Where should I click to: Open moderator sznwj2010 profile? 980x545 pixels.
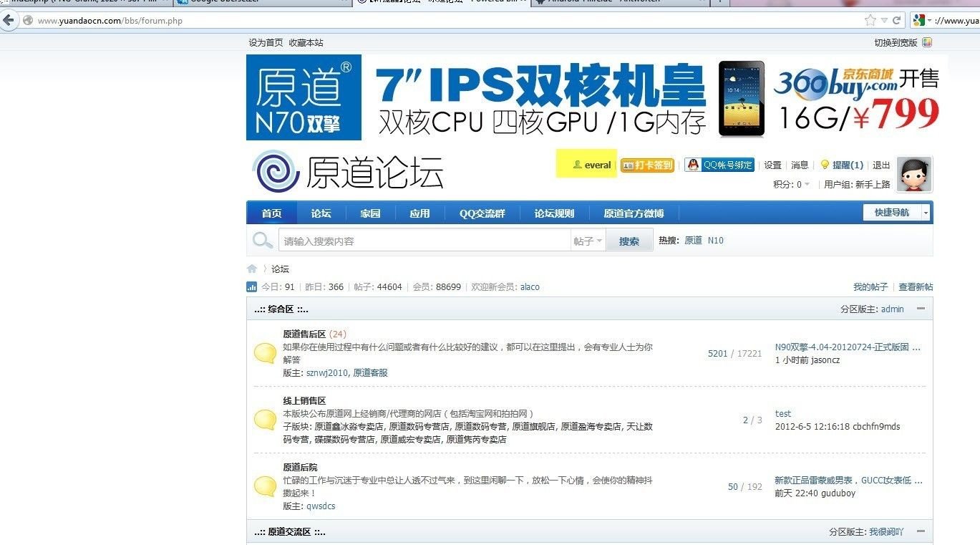pyautogui.click(x=327, y=372)
